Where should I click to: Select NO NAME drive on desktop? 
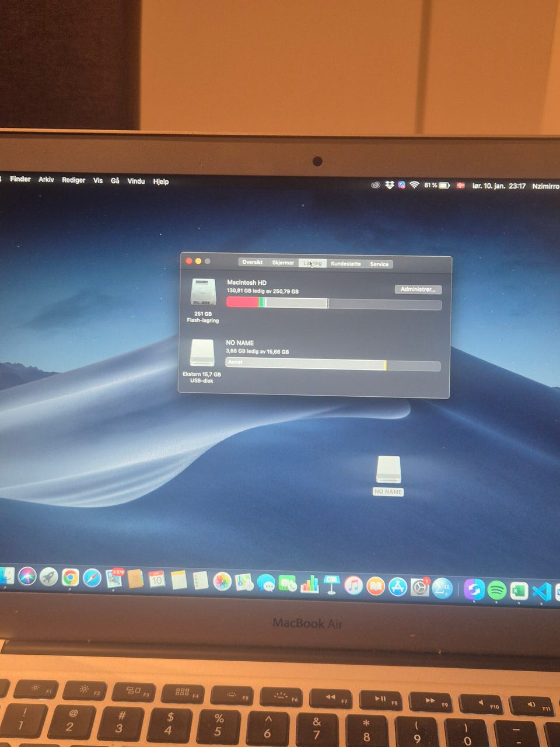(388, 476)
